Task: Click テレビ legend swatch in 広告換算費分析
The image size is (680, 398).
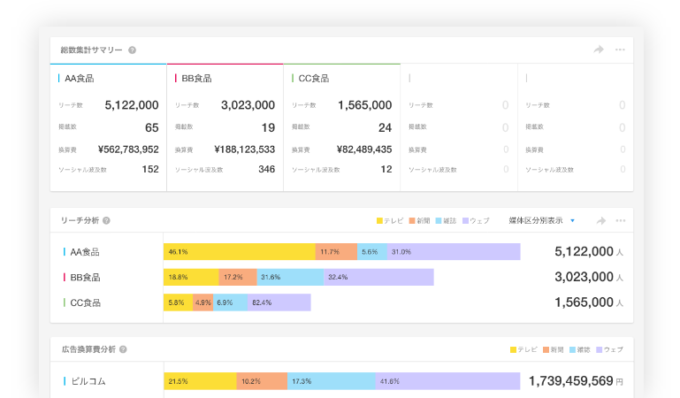Action: point(513,350)
